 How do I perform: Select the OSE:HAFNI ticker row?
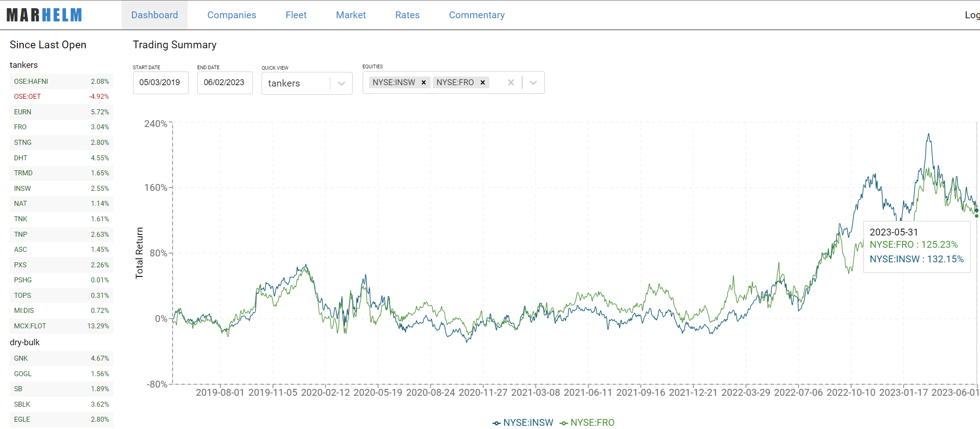[62, 82]
